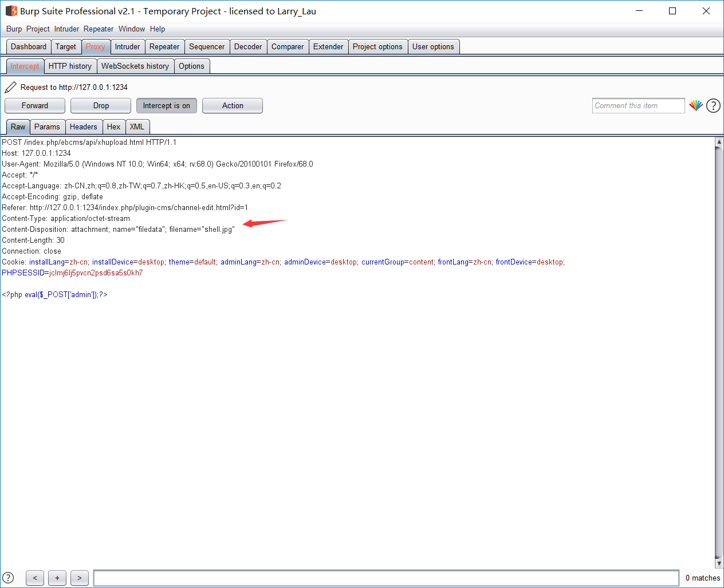
Task: Click the vertical scrollbar of request editor
Action: tap(719, 353)
